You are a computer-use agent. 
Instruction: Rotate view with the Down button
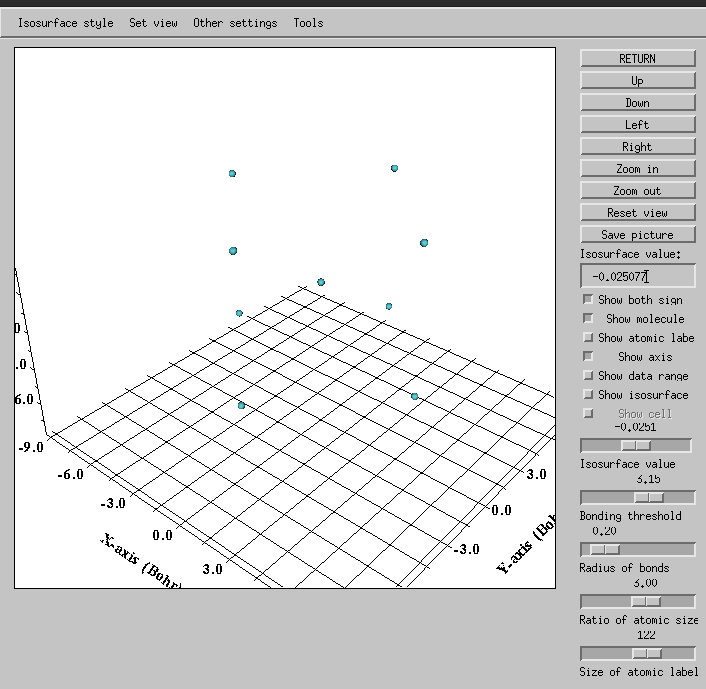[x=638, y=103]
